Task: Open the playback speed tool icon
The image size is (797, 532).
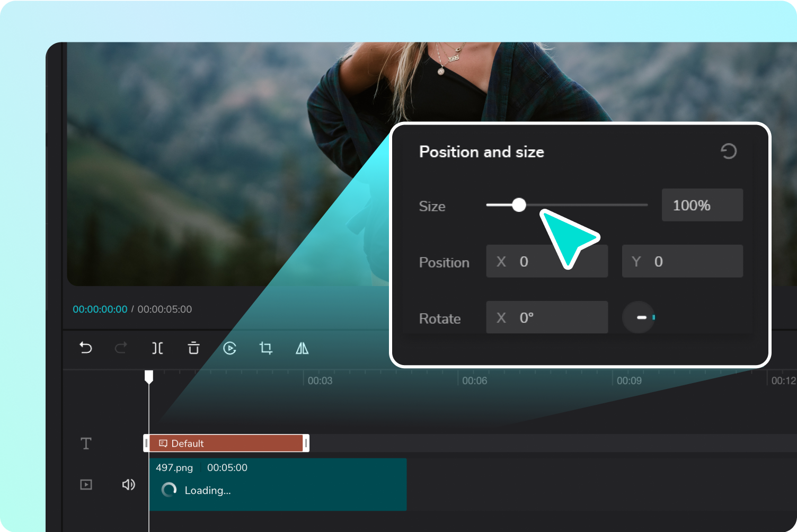Action: click(229, 348)
